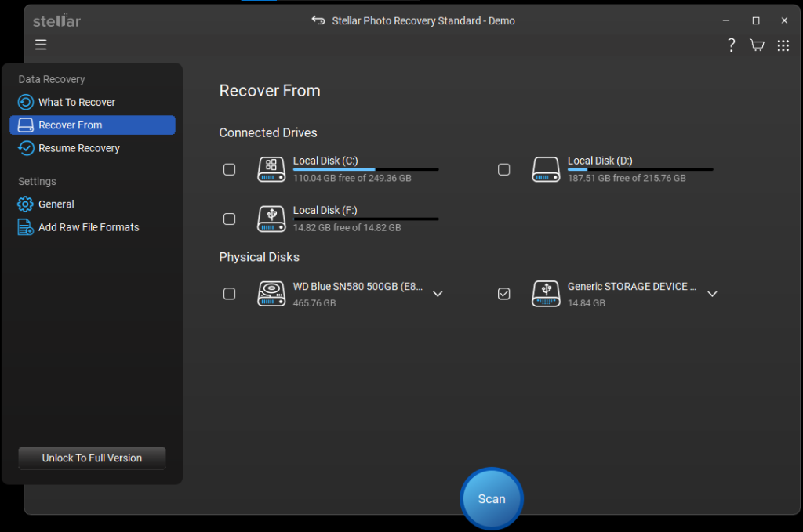Click the Local Disk (F:) USB drive icon
The image size is (803, 532).
tap(271, 219)
